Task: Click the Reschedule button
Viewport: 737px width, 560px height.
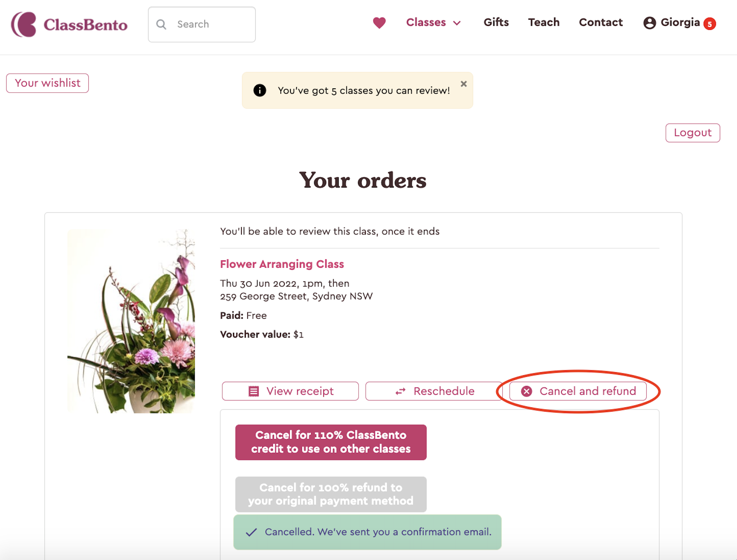Action: 434,391
